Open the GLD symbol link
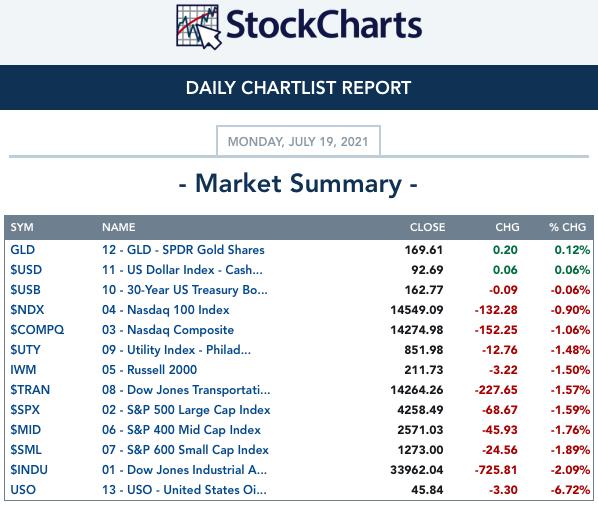The width and height of the screenshot is (598, 506). (23, 250)
